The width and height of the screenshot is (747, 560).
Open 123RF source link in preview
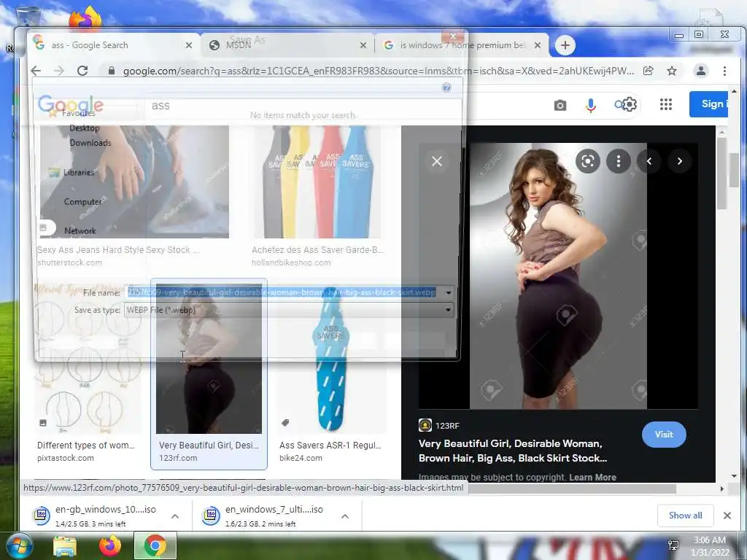click(x=438, y=426)
